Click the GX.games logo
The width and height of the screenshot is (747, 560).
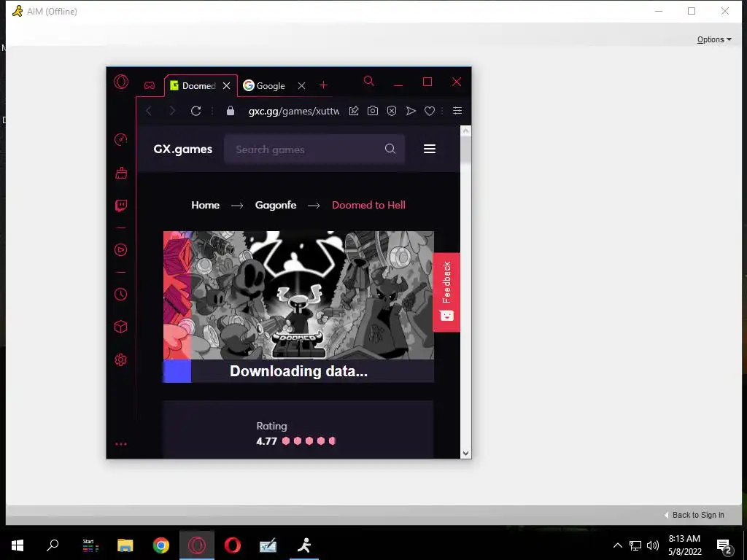(x=183, y=149)
